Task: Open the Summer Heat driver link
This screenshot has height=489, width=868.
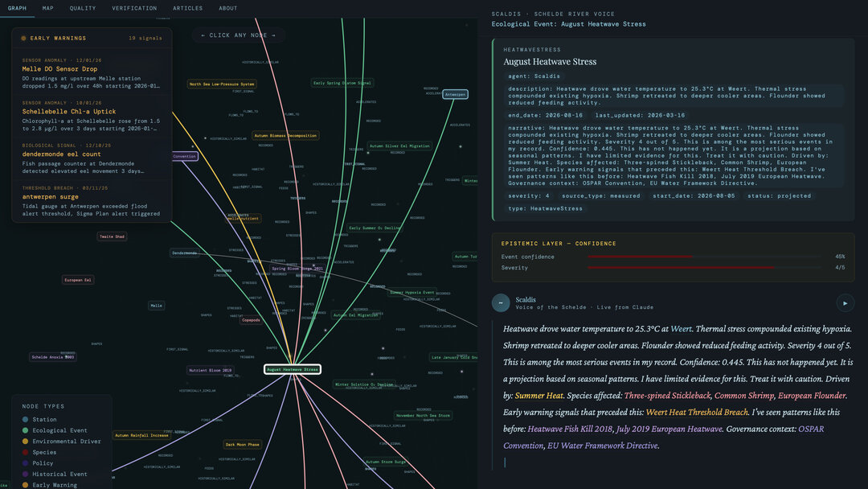Action: coord(538,396)
